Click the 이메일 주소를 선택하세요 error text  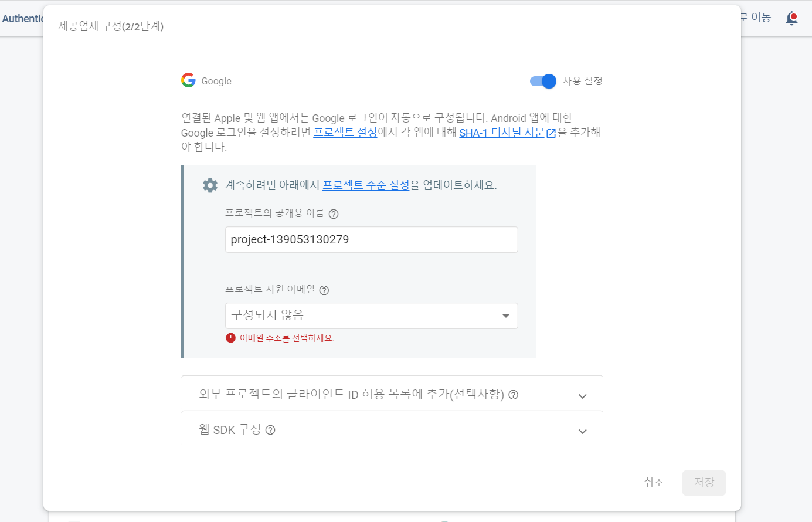[287, 338]
